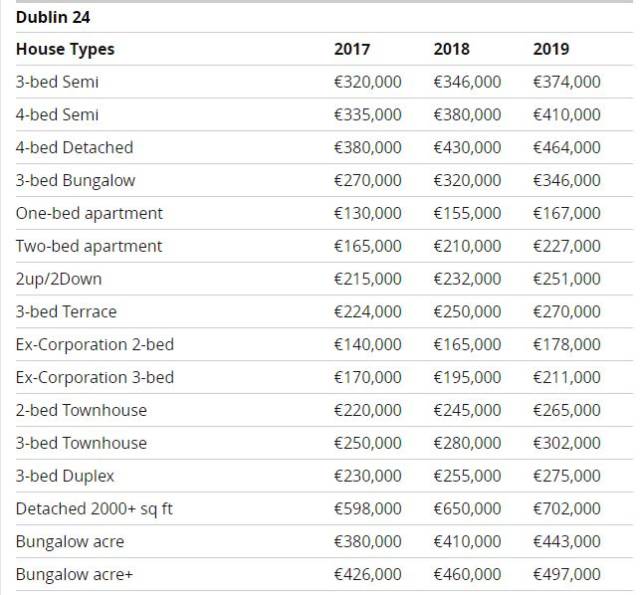The height and width of the screenshot is (595, 640).
Task: Click the 3-bed Duplex row label
Action: coord(65,476)
